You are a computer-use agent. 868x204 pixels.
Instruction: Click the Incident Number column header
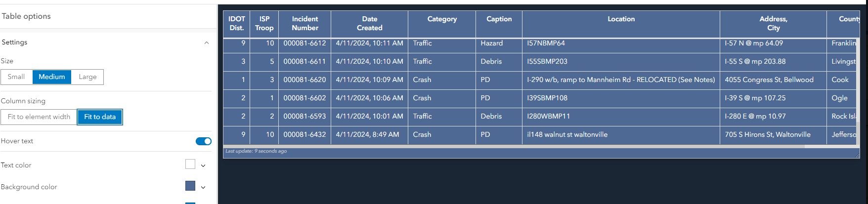tap(305, 24)
